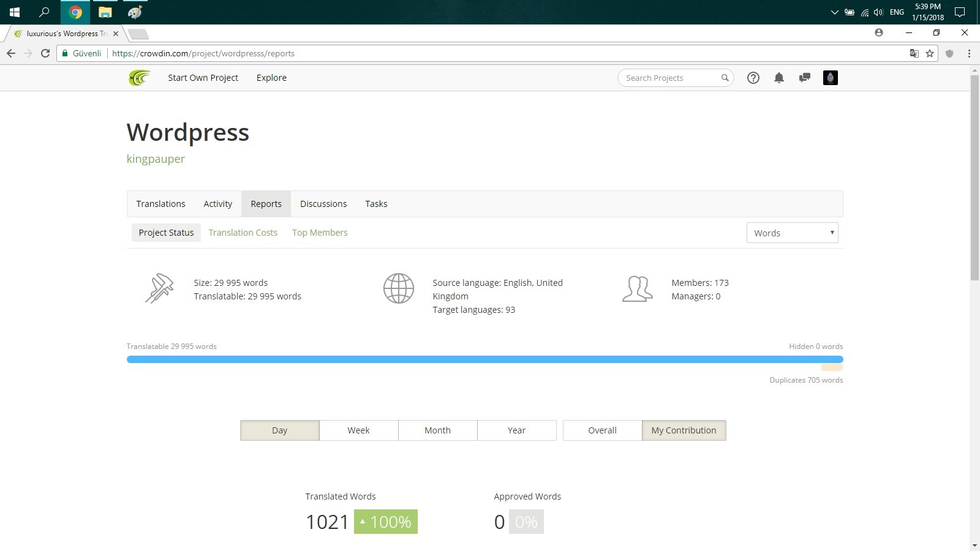Click the Crowdin logo icon
This screenshot has width=980, height=551.
pyautogui.click(x=140, y=78)
